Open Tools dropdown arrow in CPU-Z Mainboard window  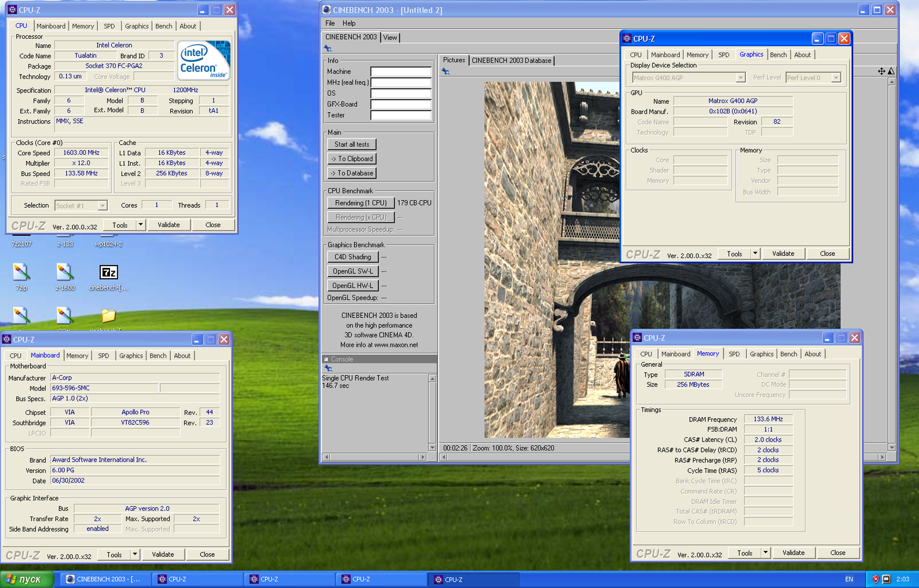tap(135, 554)
